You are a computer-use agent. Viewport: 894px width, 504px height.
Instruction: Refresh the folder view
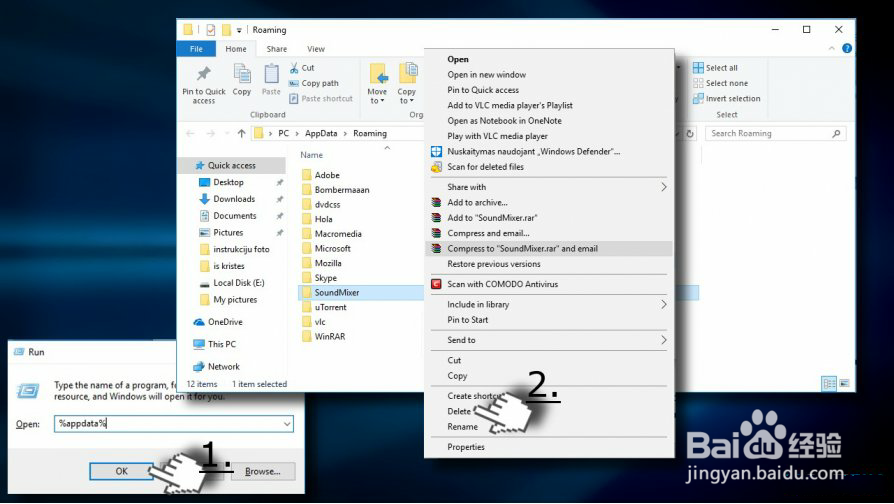pos(690,133)
